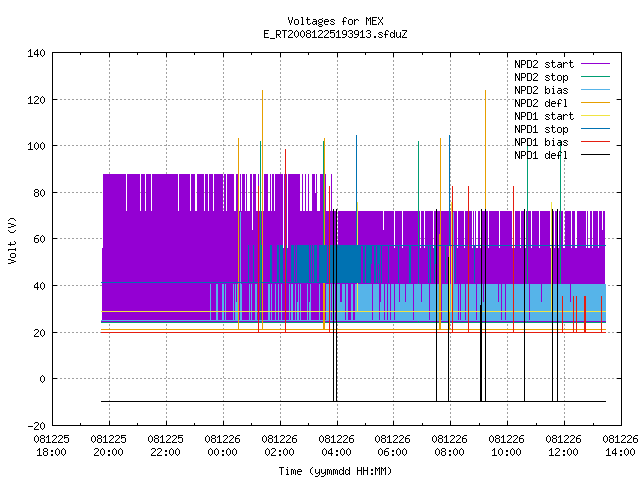Click the y-axis tick value 80
The height and width of the screenshot is (480, 640).
pyautogui.click(x=39, y=193)
